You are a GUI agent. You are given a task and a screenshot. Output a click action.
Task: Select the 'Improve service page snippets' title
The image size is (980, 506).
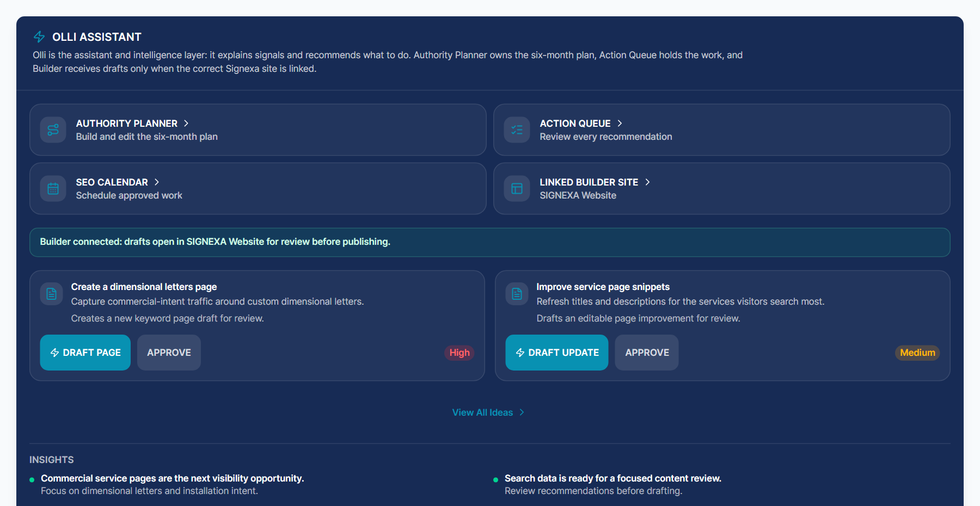tap(603, 287)
